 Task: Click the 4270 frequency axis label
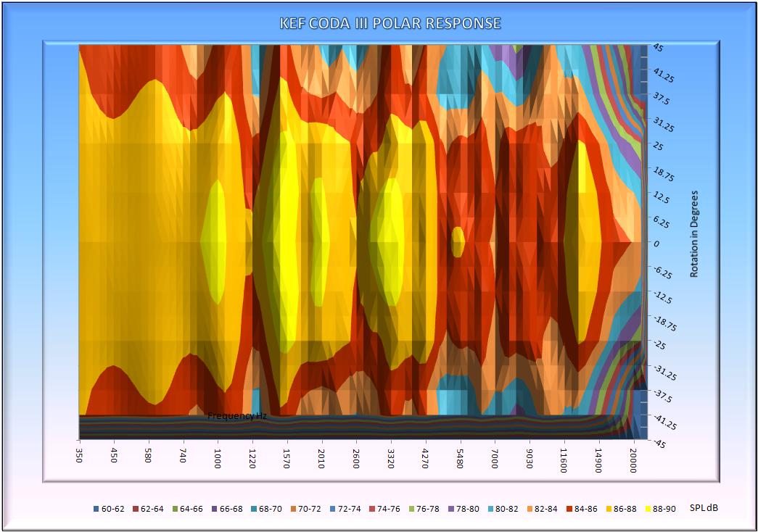coord(426,457)
